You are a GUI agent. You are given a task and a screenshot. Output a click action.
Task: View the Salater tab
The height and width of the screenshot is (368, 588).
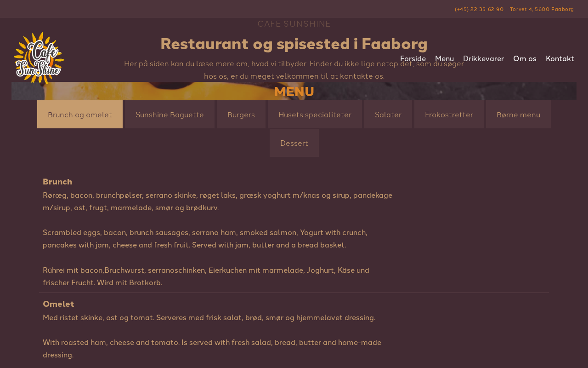388,115
